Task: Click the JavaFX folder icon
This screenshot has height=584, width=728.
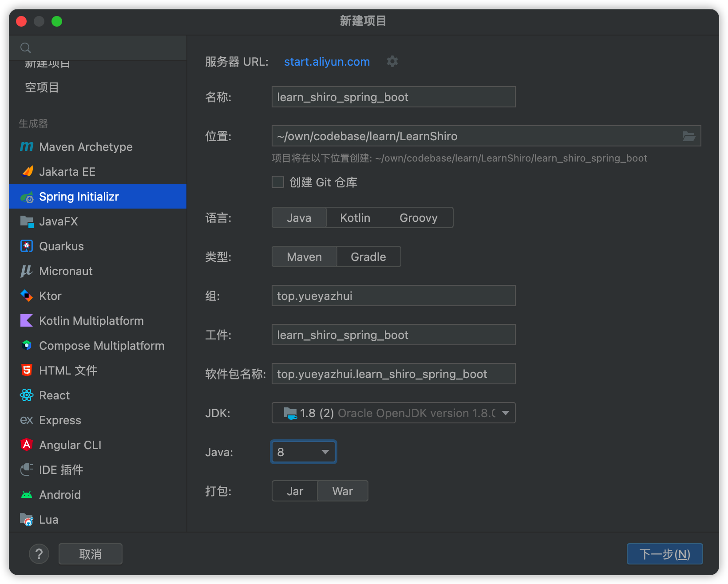Action: (27, 221)
